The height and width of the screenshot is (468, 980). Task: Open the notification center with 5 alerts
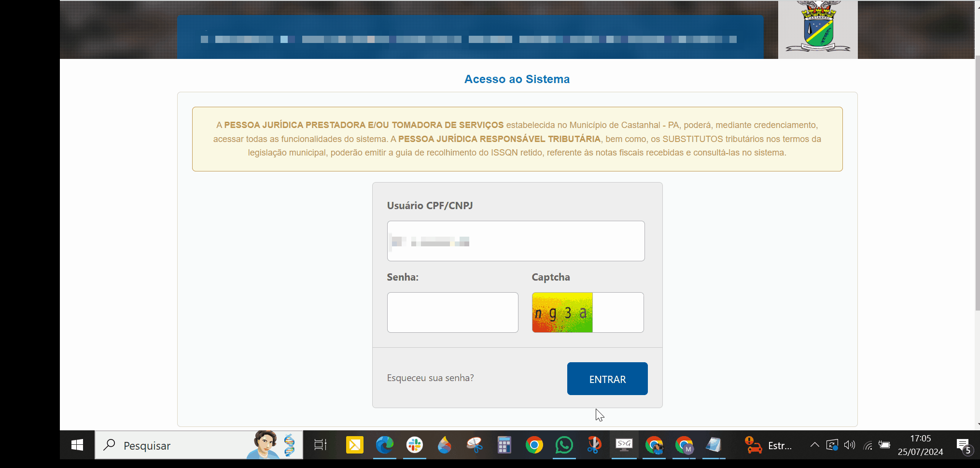pos(964,446)
